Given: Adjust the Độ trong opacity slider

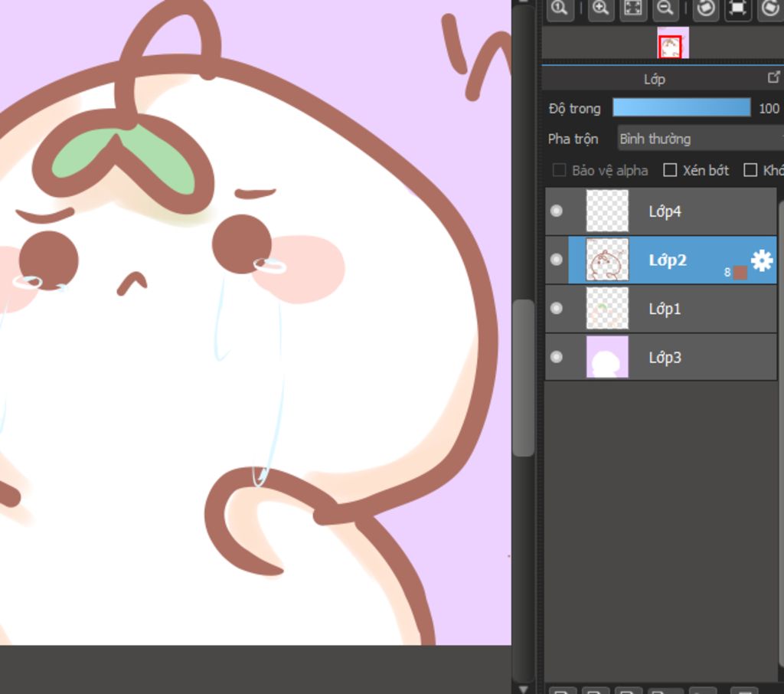Looking at the screenshot, I should (681, 107).
